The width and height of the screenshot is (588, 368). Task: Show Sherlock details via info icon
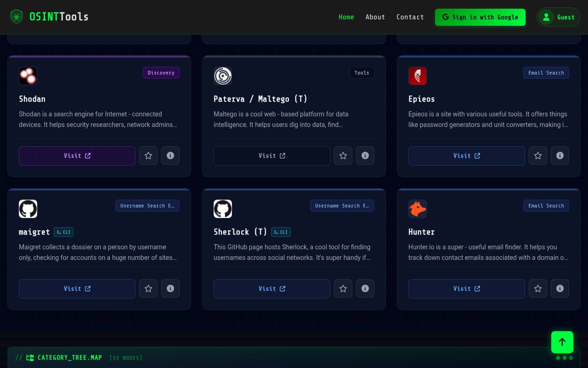[x=365, y=288]
